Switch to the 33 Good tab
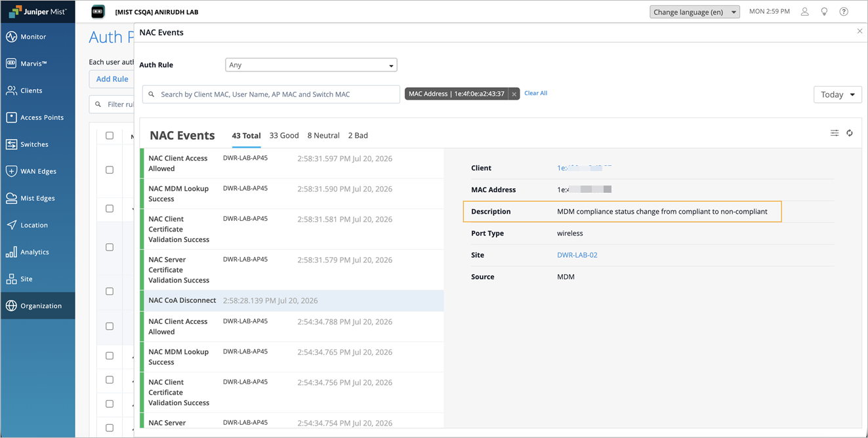 [284, 136]
